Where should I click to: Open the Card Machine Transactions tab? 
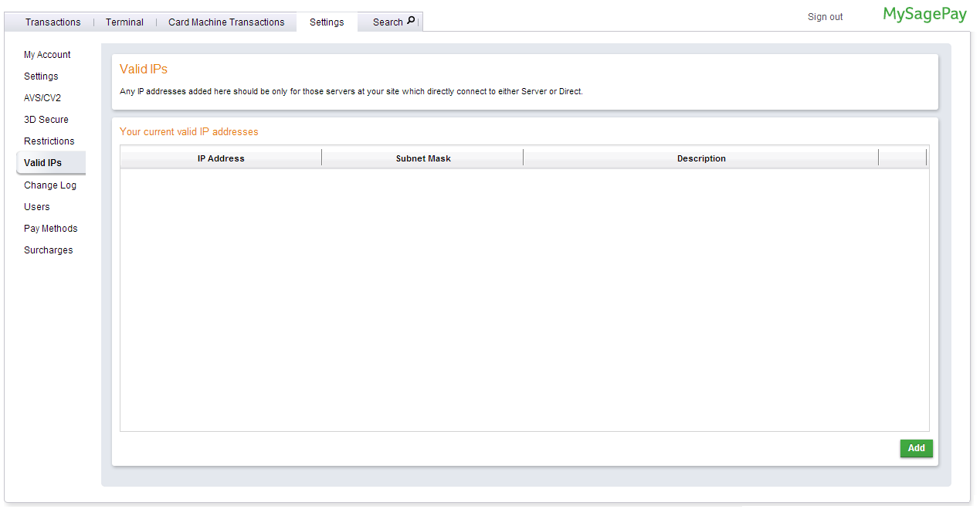coord(226,22)
